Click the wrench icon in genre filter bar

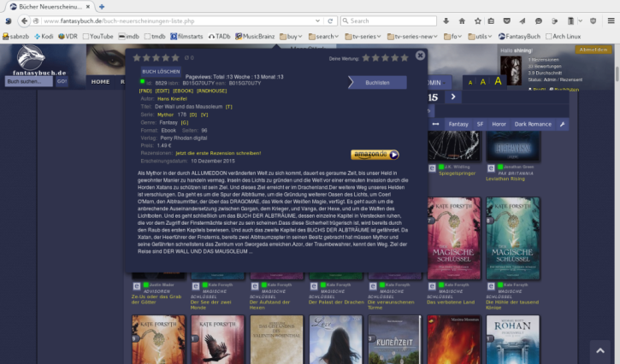point(562,125)
